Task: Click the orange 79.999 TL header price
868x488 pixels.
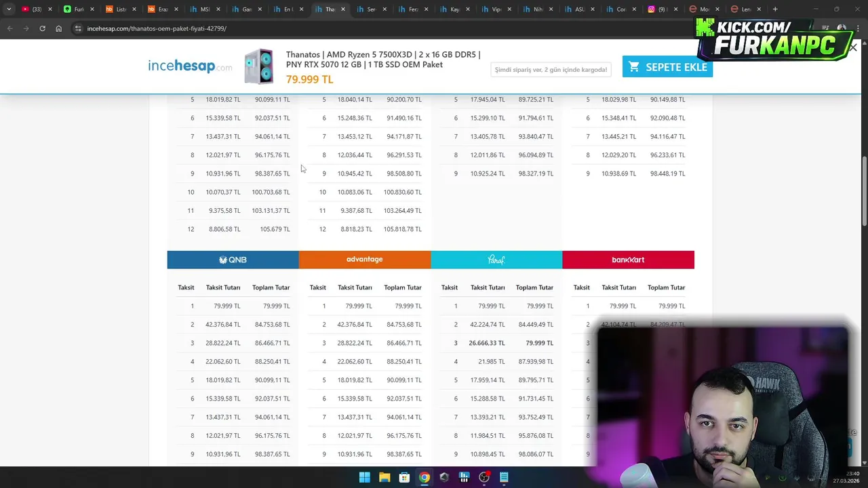Action: click(309, 79)
